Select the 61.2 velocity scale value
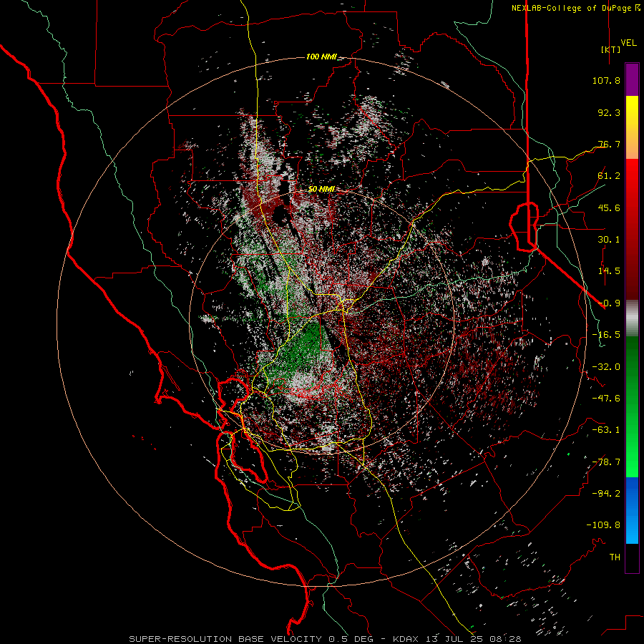This screenshot has width=644, height=644. pyautogui.click(x=609, y=176)
